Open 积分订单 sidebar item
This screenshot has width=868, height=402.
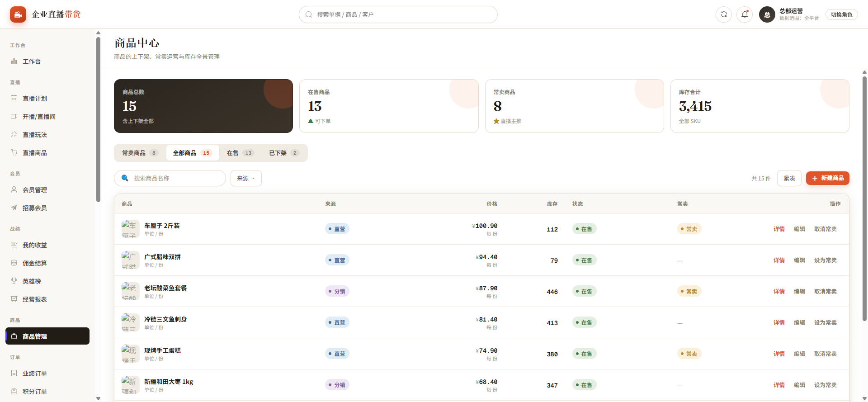pyautogui.click(x=47, y=392)
